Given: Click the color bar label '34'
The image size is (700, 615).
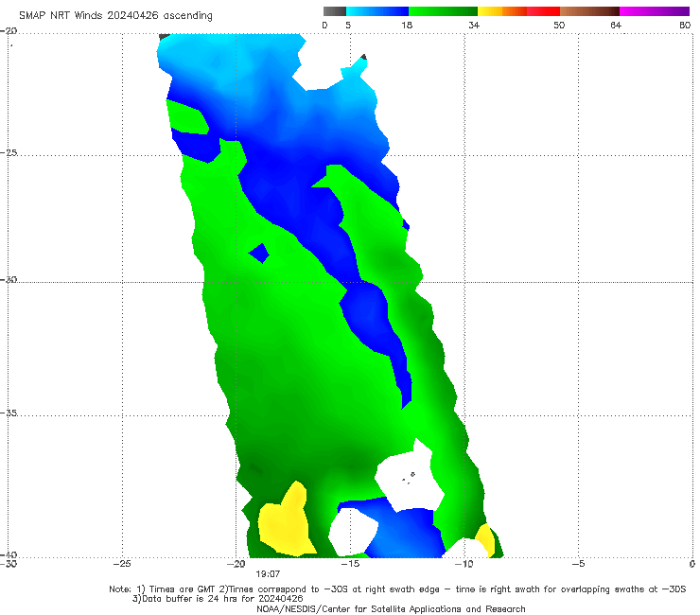Looking at the screenshot, I should tap(474, 25).
